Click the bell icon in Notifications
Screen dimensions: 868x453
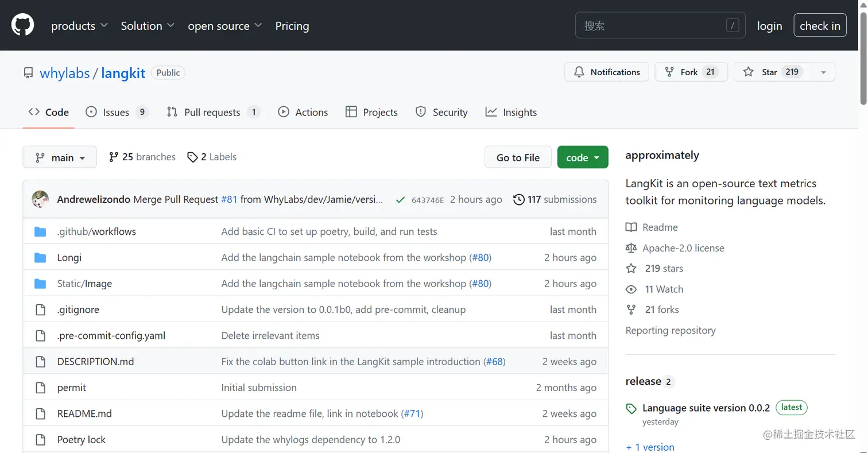coord(579,72)
